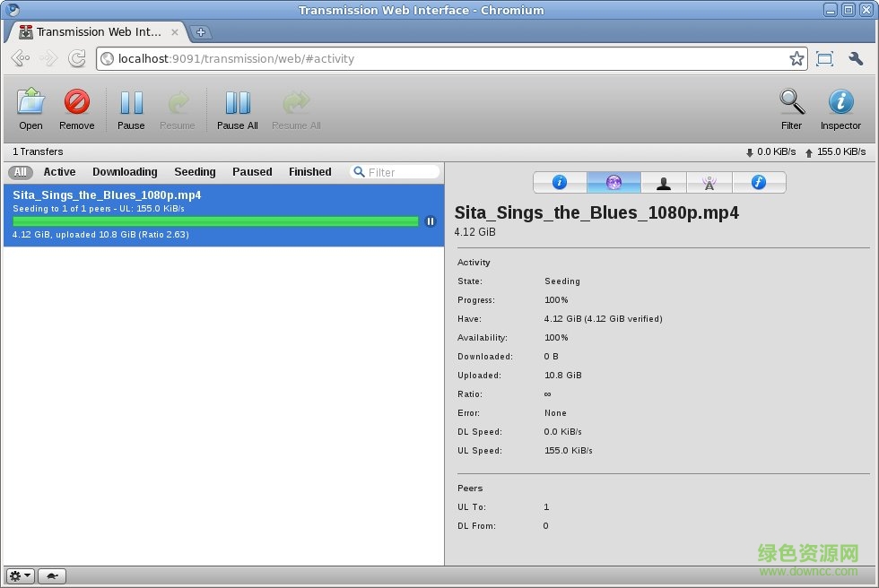
Task: Open the settings gear dropdown
Action: (x=19, y=575)
